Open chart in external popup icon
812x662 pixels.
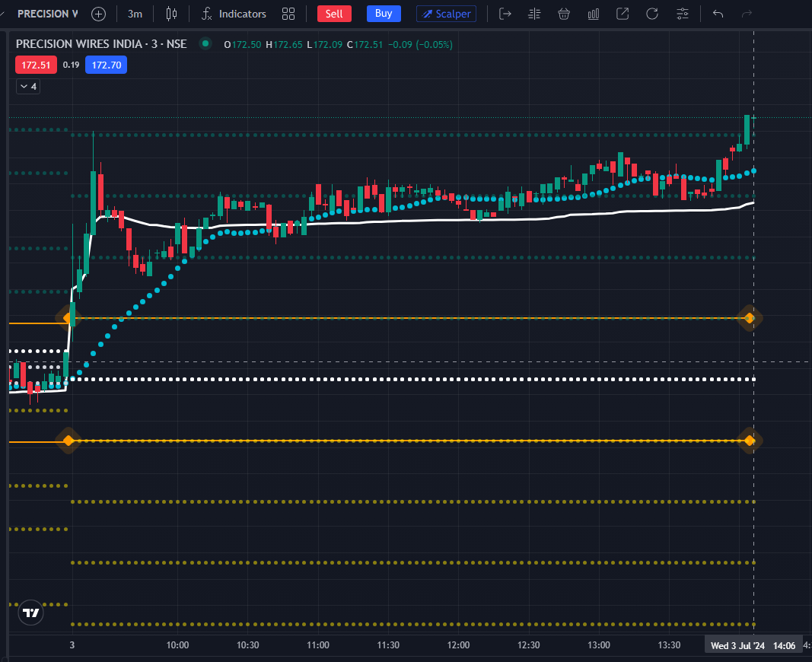point(623,14)
